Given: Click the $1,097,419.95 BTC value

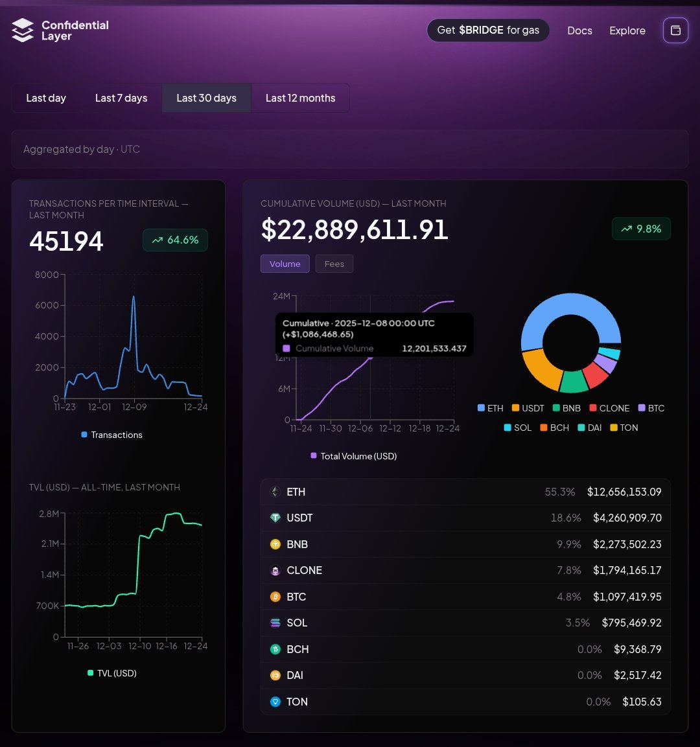Looking at the screenshot, I should pos(627,597).
